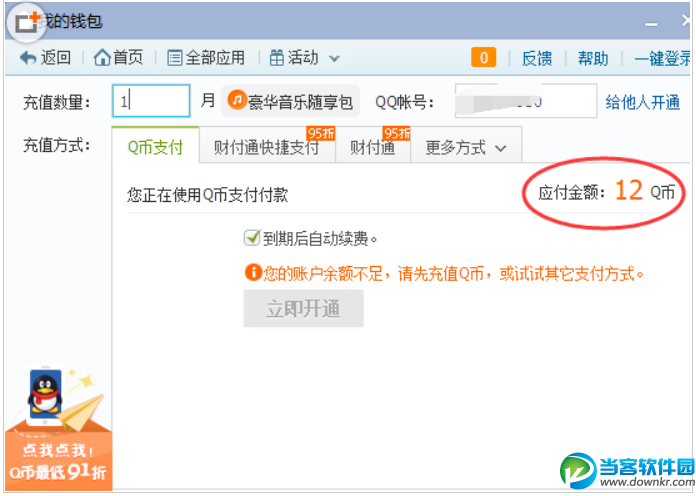
Task: Click the QQ帐号 input field
Action: (526, 101)
